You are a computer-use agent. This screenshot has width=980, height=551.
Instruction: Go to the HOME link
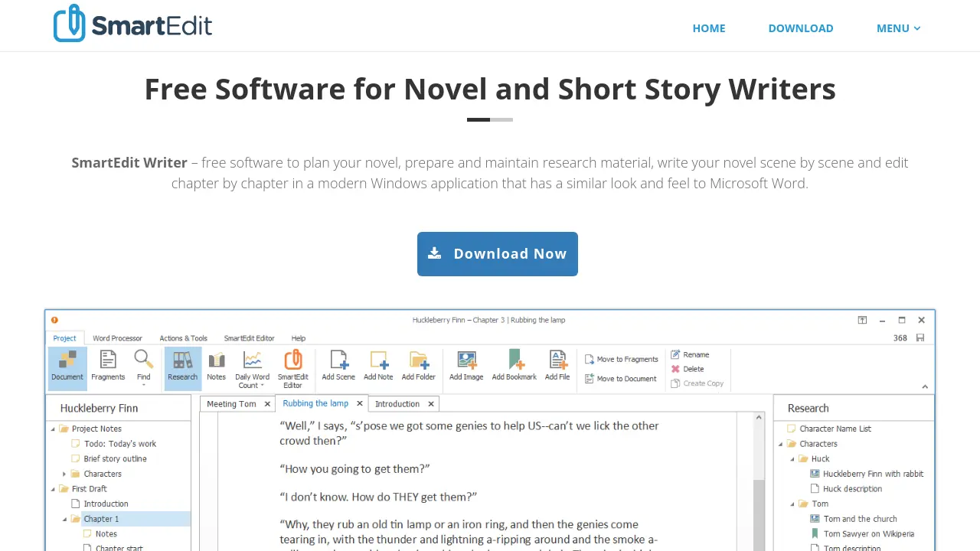point(709,28)
